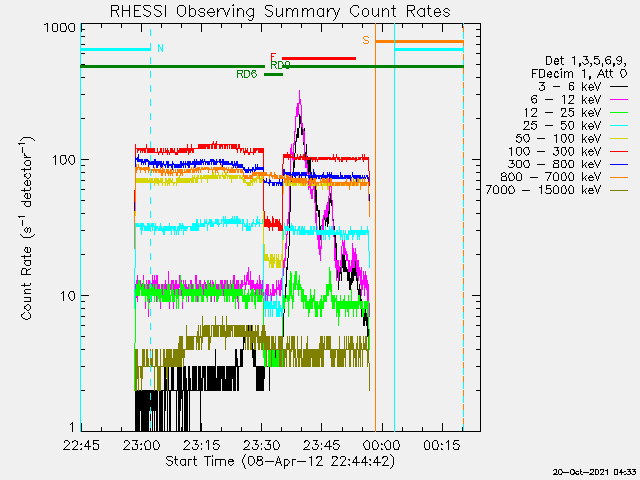The image size is (640, 480).
Task: Click the red 'F' flare flag label
Action: (273, 57)
